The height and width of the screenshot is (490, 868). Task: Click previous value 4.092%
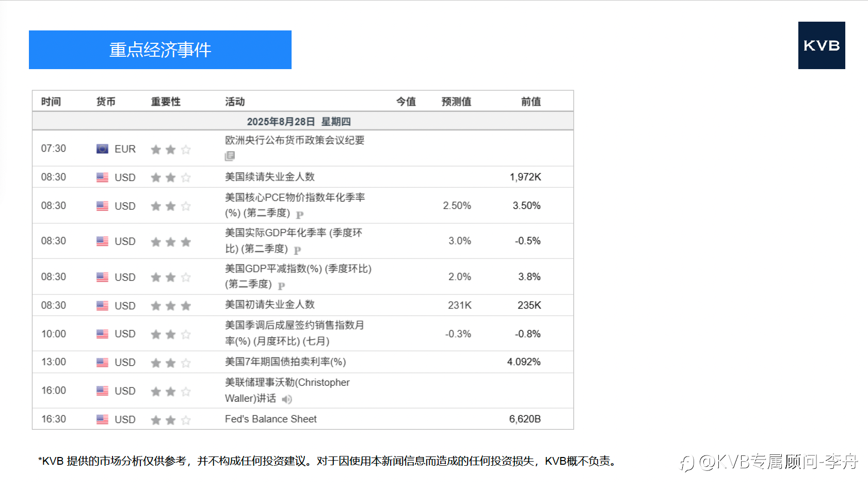tap(524, 362)
